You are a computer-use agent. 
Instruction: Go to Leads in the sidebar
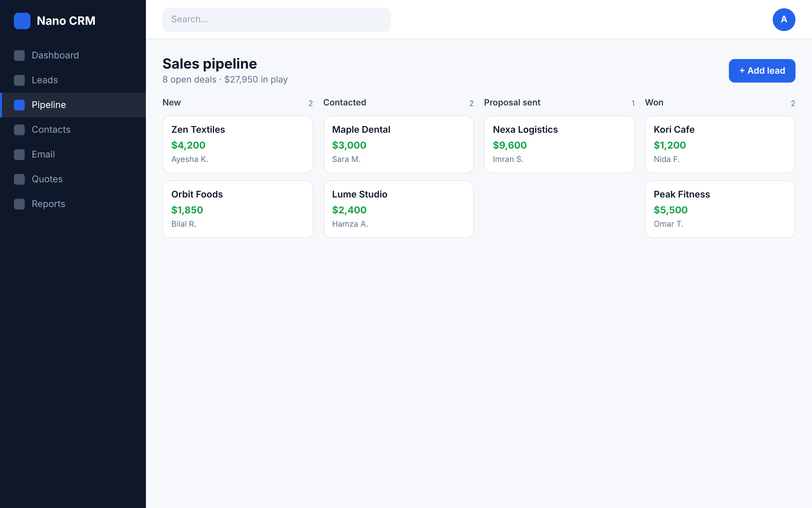click(x=73, y=80)
